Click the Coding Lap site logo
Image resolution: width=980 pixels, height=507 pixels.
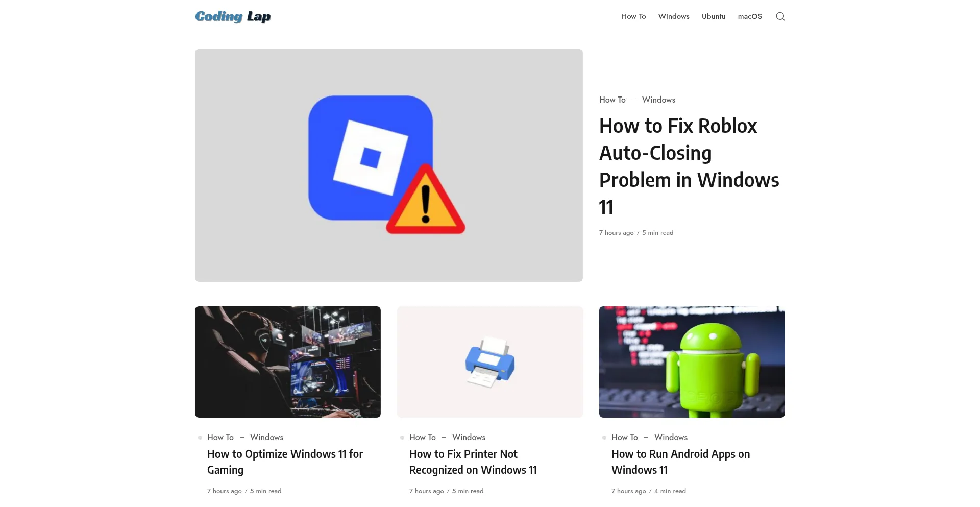(233, 16)
